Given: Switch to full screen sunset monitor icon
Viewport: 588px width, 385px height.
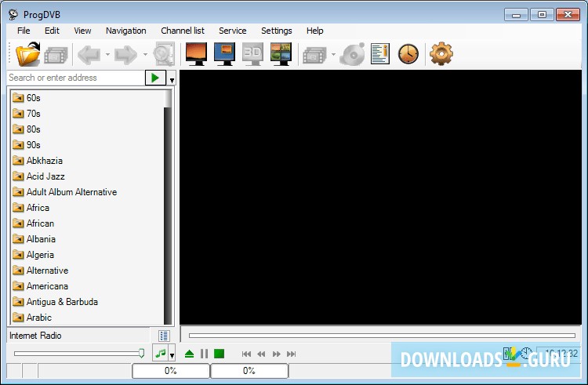Looking at the screenshot, I should coord(196,54).
